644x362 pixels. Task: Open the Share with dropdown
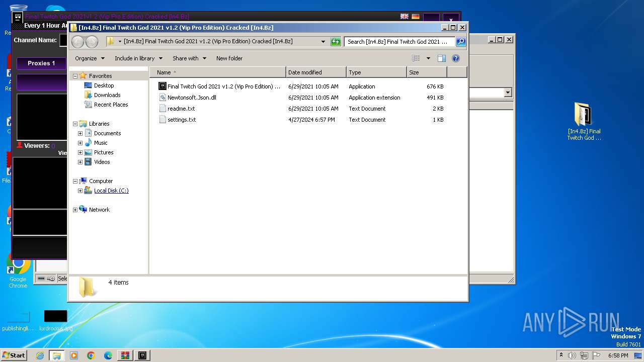(x=189, y=58)
